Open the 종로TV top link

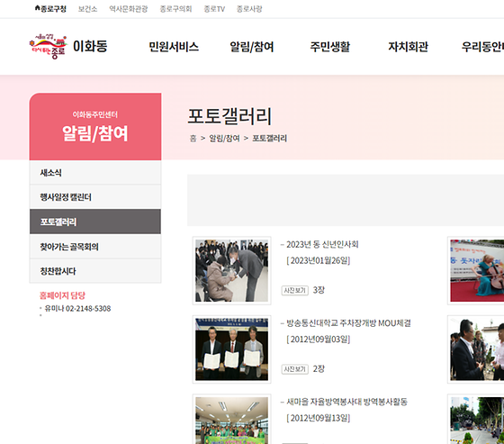tap(214, 9)
